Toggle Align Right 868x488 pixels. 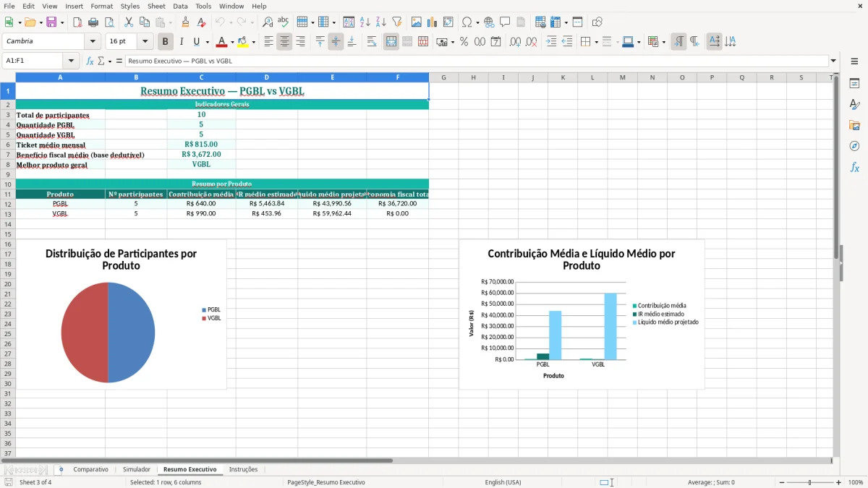[x=300, y=42]
